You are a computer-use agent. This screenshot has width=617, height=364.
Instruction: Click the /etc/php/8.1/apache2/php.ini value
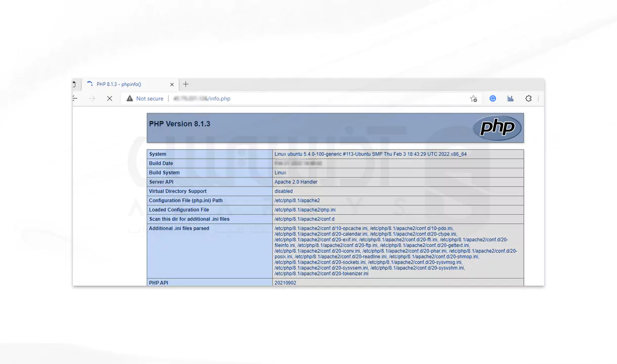tap(305, 210)
